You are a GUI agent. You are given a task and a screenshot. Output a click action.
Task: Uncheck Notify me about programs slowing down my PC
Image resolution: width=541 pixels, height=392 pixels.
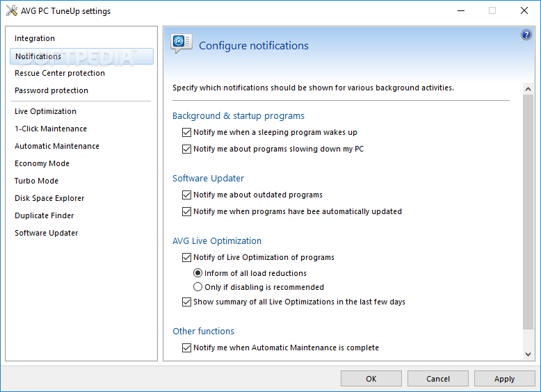186,149
